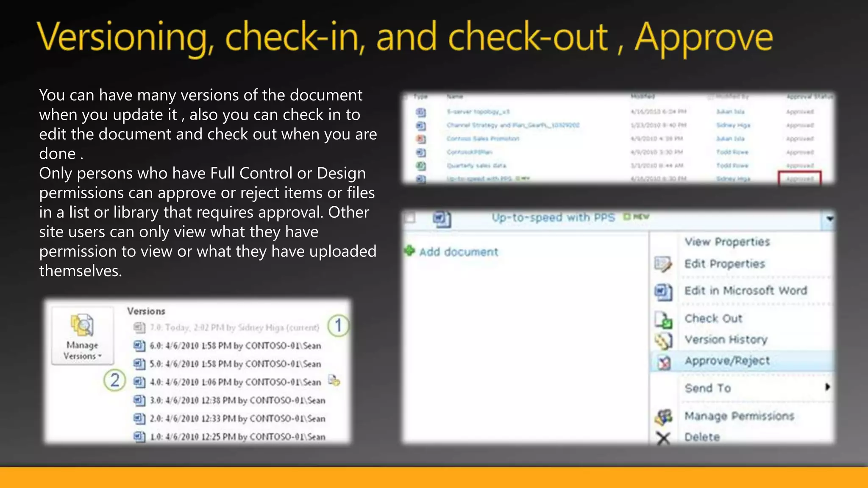
Task: Click the Excel icon for Quarterly sales data
Action: pyautogui.click(x=420, y=166)
